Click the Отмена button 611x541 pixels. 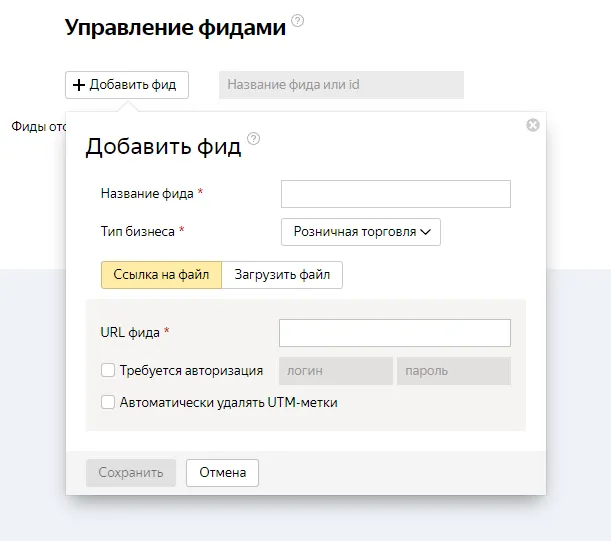223,473
